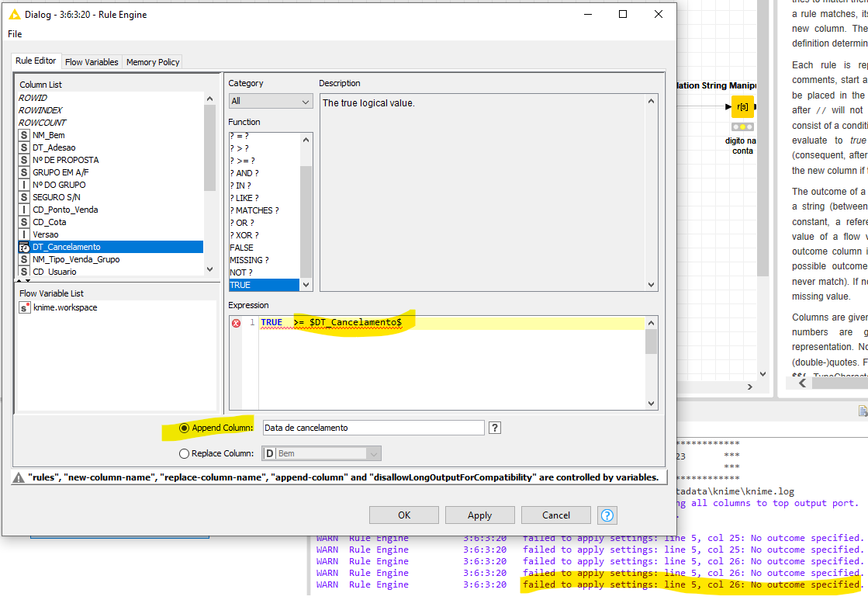Viewport: 868px width, 600px height.
Task: Click the red error icon in Expression
Action: click(x=236, y=323)
